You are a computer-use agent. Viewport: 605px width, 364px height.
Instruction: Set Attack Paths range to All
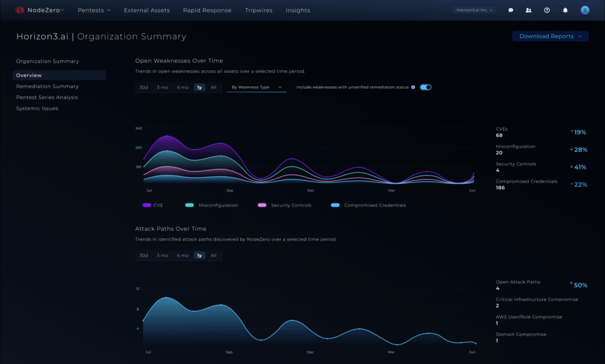point(213,255)
